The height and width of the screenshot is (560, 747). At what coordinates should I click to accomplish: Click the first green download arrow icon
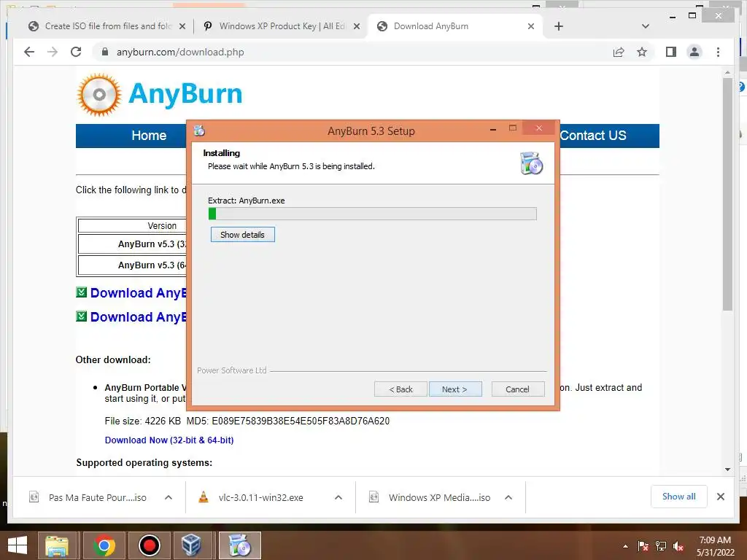click(82, 292)
